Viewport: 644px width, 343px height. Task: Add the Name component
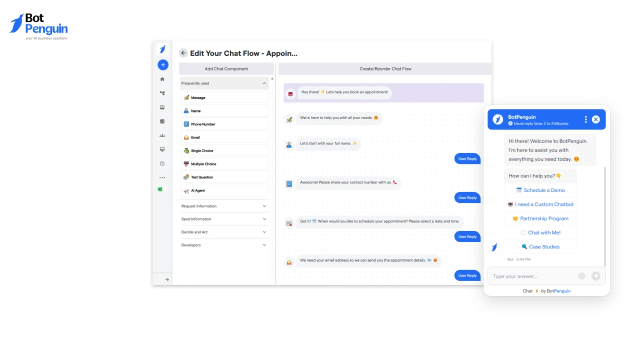(224, 111)
